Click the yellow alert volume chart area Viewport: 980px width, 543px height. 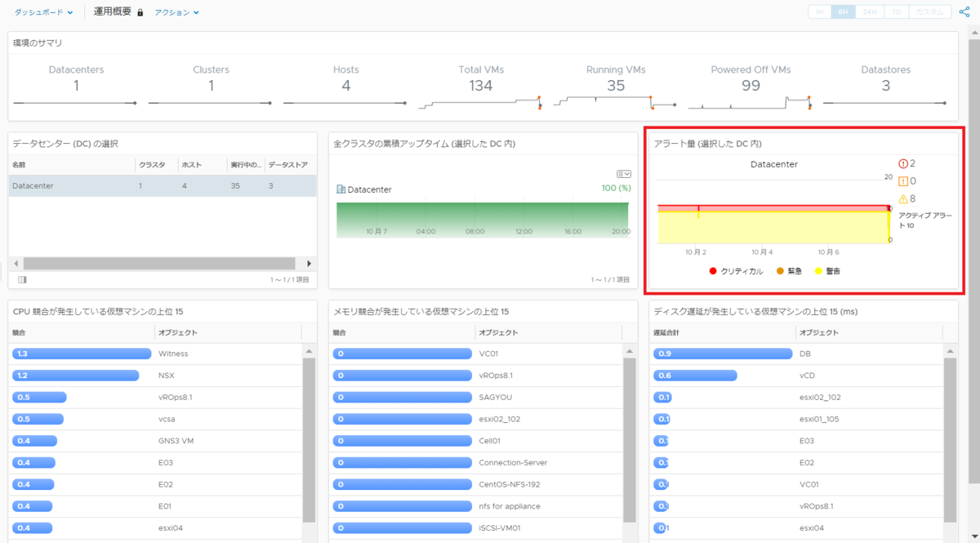tap(773, 227)
